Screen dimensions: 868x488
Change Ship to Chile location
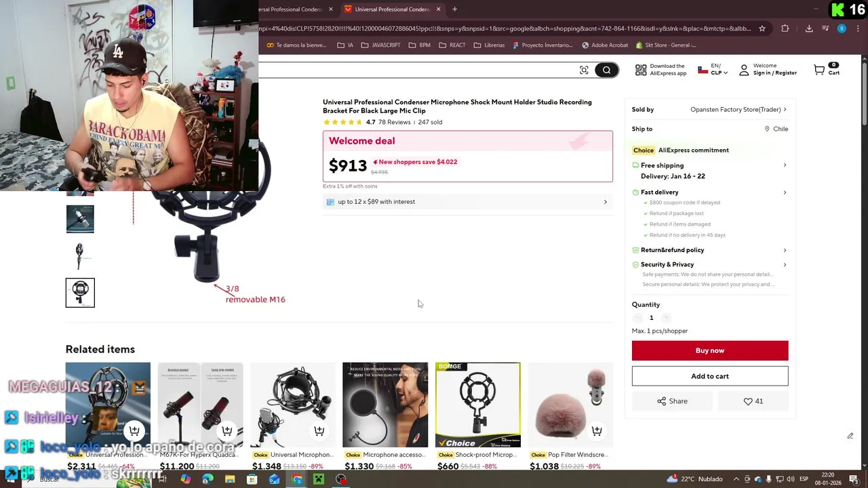[776, 129]
